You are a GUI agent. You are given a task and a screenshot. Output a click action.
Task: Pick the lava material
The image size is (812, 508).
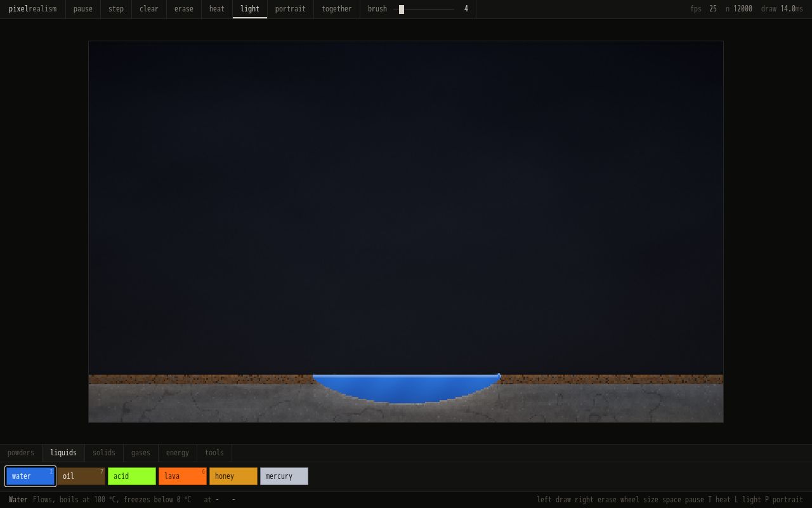click(183, 476)
